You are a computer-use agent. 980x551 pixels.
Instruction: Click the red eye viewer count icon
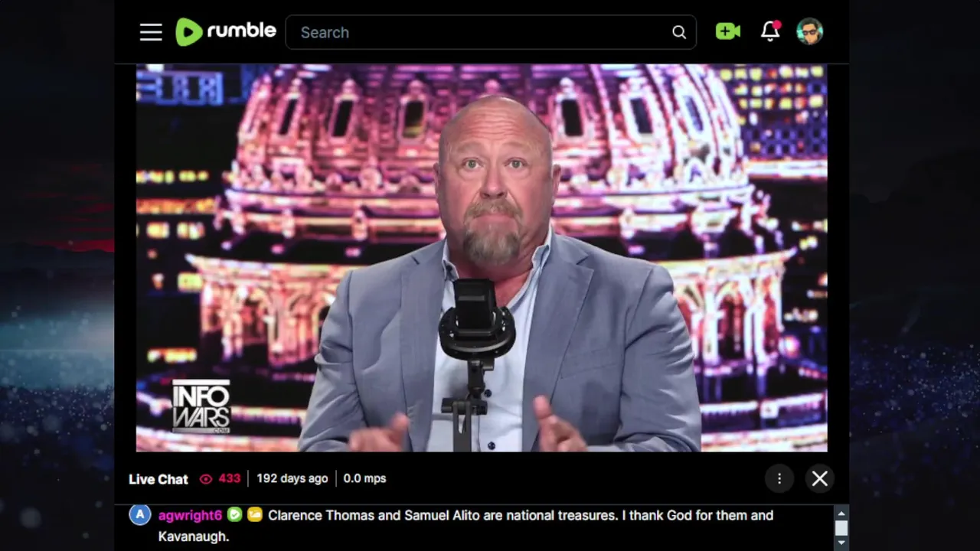[206, 479]
